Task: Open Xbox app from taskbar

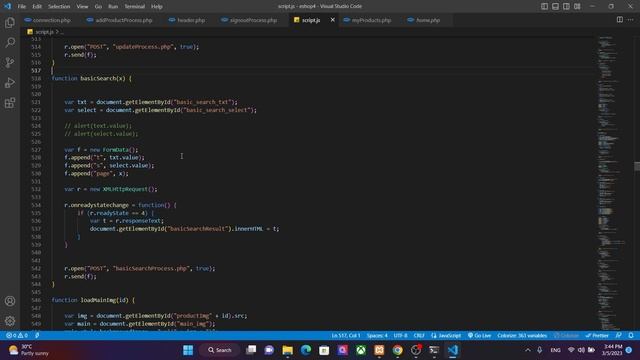Action: click(361, 350)
